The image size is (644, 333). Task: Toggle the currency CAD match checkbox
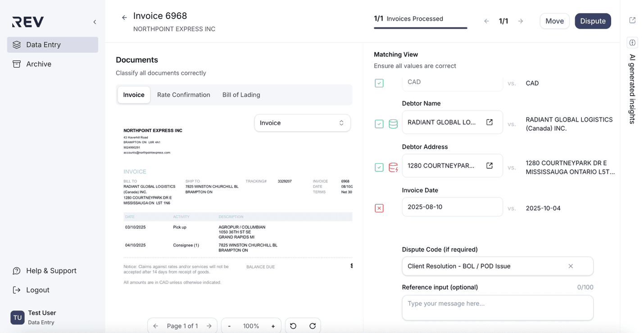379,83
